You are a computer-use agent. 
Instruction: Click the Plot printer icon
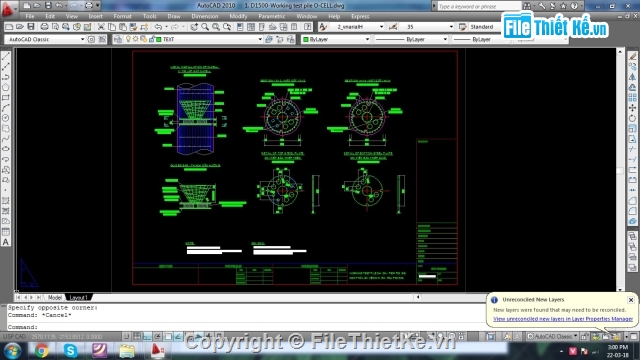[44, 27]
